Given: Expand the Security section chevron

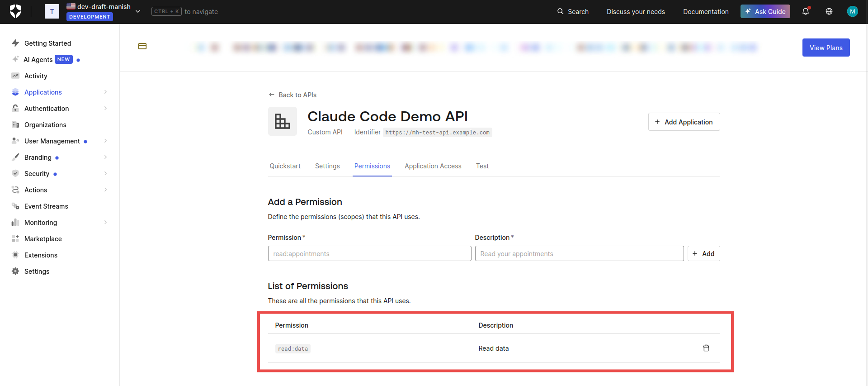Looking at the screenshot, I should pos(106,173).
